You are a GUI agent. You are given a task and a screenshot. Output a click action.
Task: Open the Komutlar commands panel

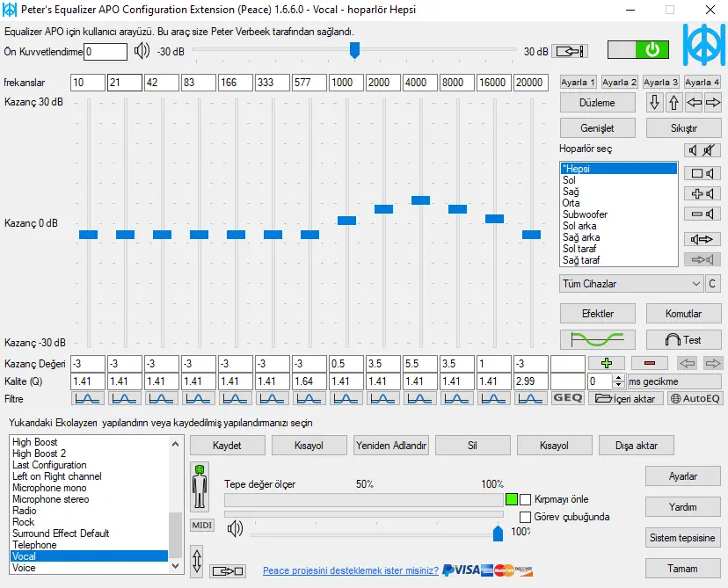click(x=683, y=314)
